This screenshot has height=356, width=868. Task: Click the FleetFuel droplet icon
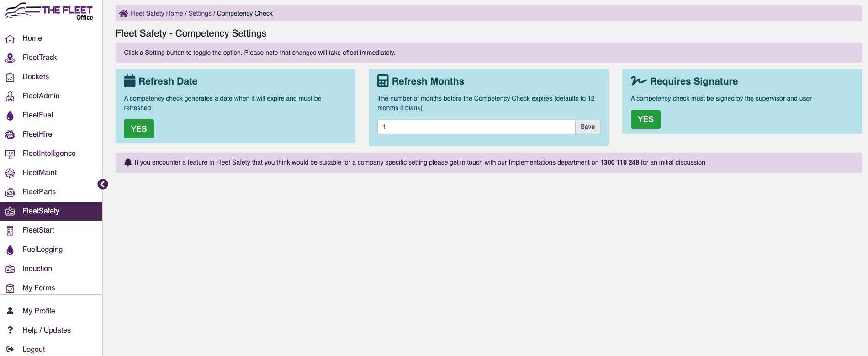point(10,116)
